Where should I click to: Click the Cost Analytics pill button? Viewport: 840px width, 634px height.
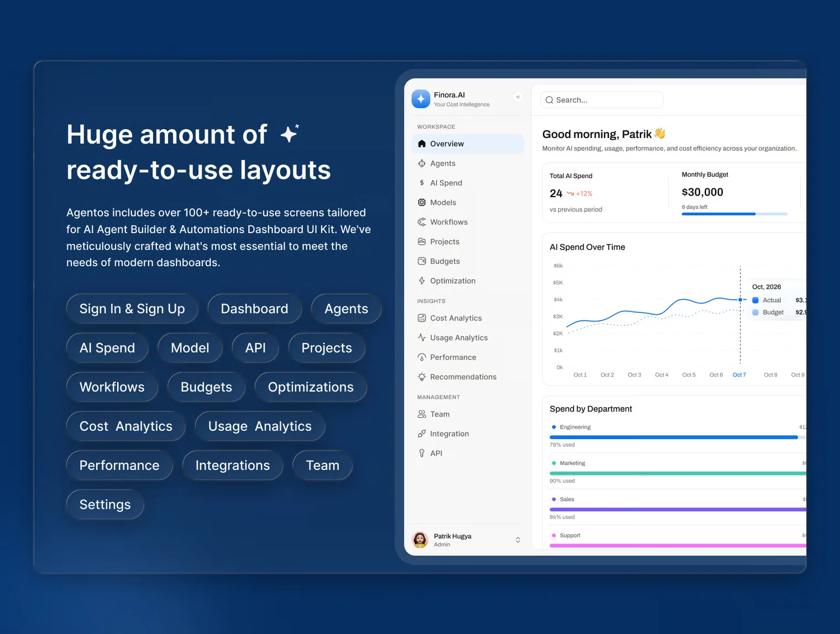pyautogui.click(x=126, y=426)
